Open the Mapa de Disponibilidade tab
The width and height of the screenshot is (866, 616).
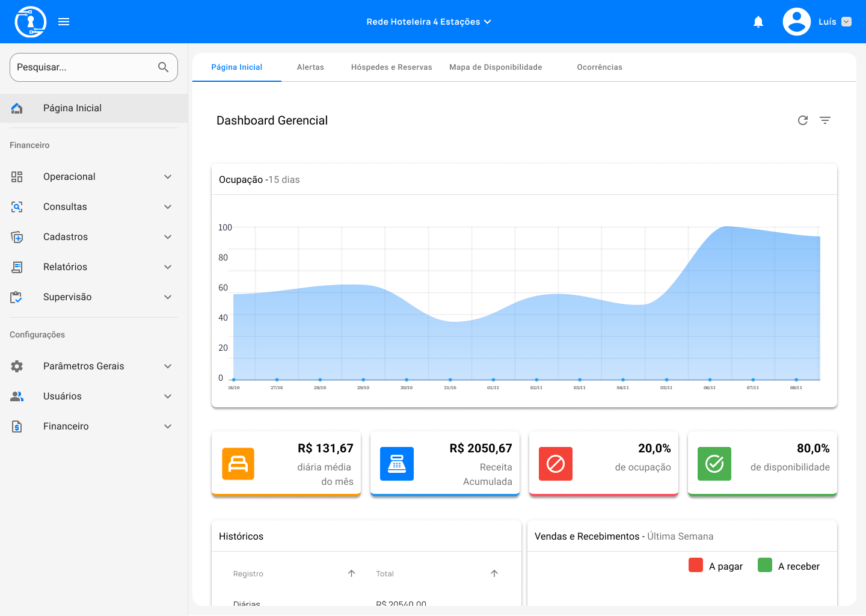click(496, 67)
